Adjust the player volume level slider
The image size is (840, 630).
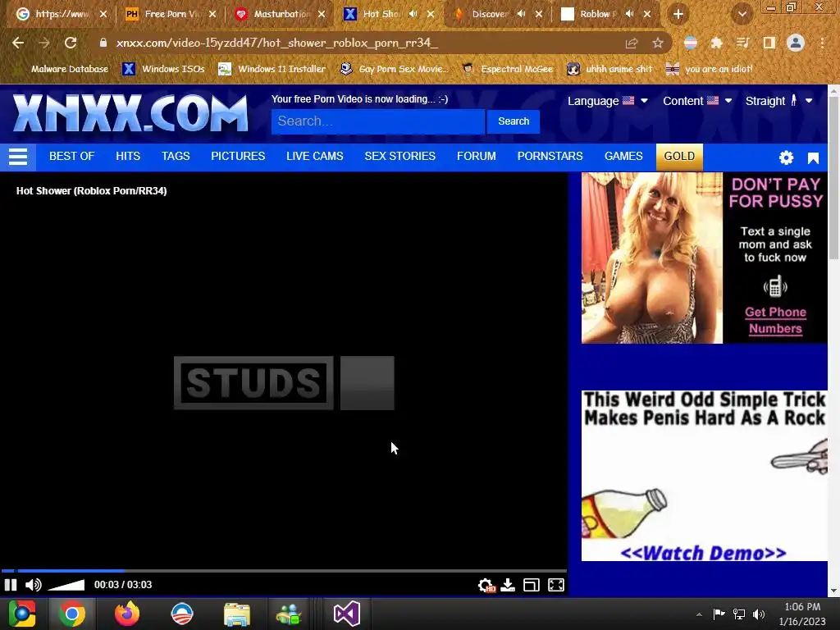click(x=66, y=584)
